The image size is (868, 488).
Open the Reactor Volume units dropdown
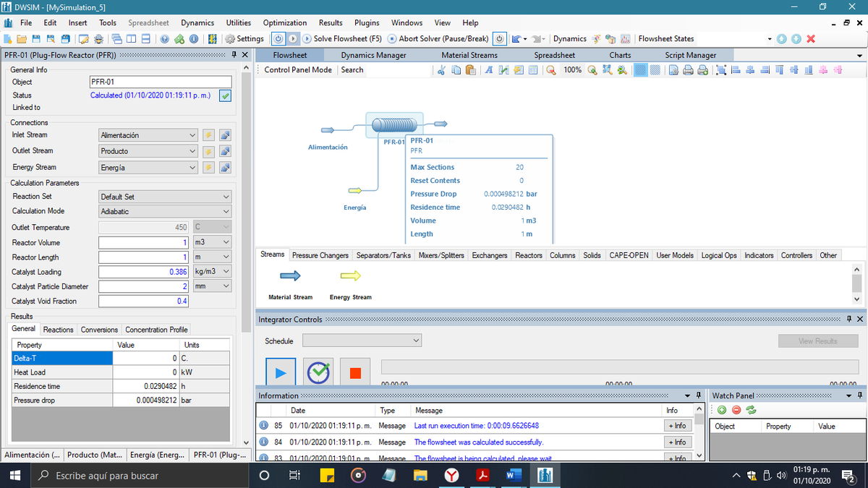pos(212,243)
